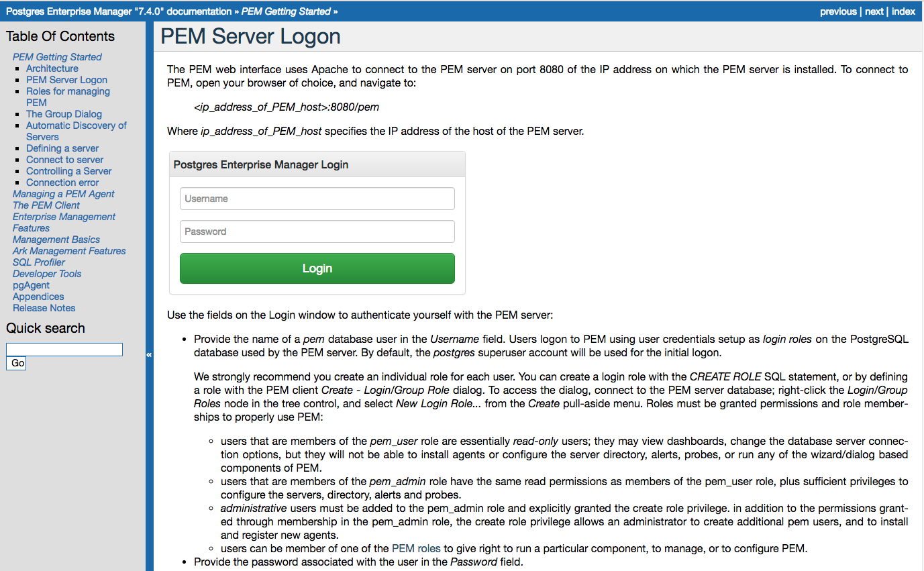Click inside the Username field

317,198
